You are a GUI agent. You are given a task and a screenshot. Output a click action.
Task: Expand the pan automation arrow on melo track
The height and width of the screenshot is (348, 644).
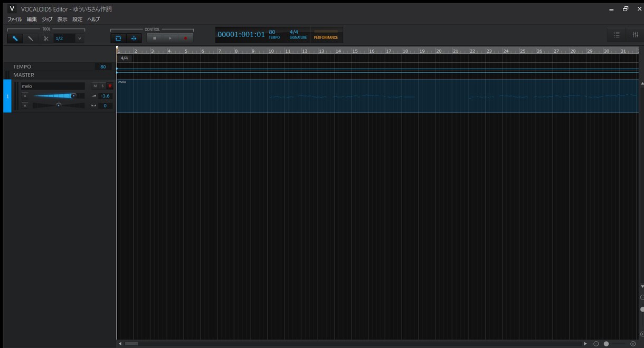tap(25, 105)
